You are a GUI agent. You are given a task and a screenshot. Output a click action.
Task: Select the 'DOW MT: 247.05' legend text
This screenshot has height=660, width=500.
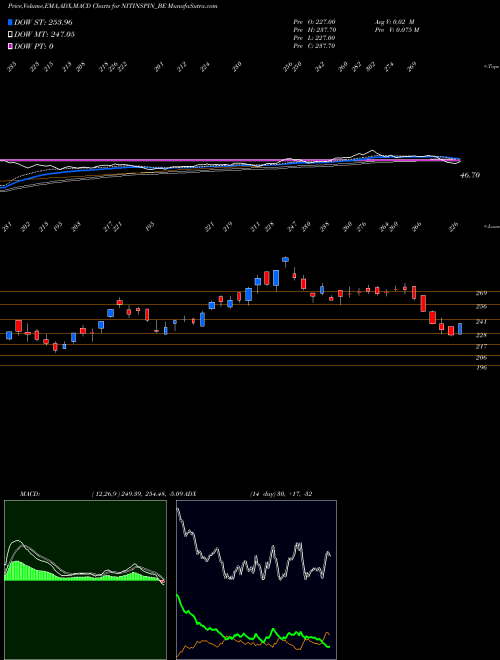tap(44, 34)
